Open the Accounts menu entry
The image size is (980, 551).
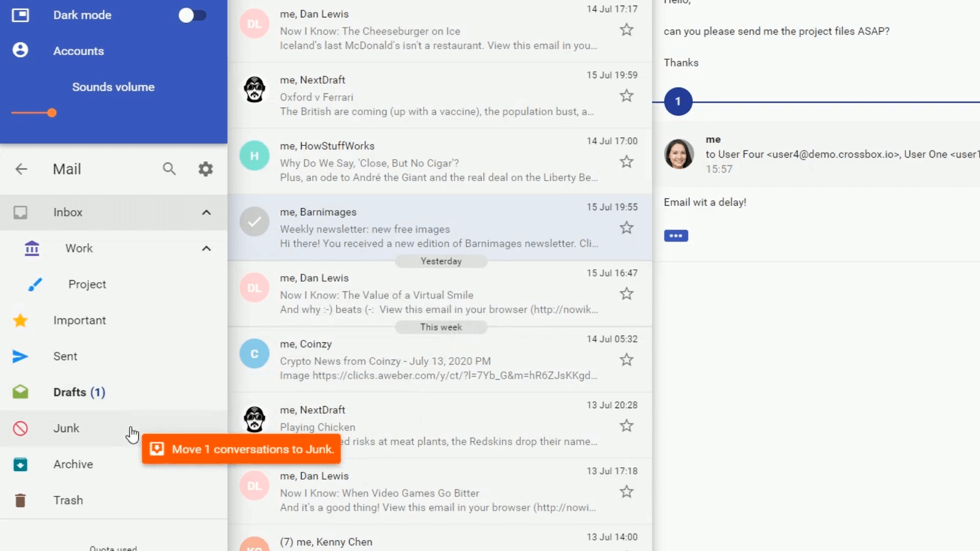click(x=113, y=51)
